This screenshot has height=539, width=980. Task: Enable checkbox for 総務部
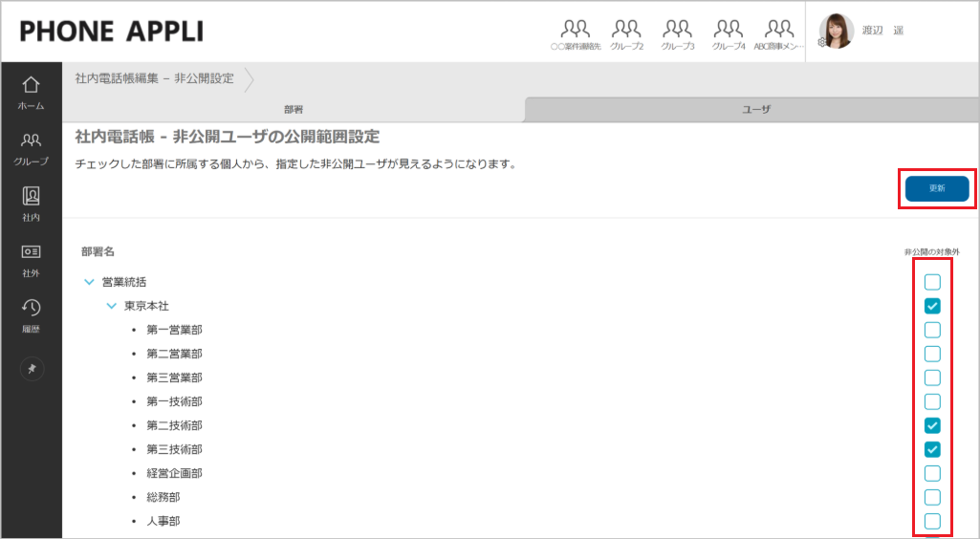coord(932,497)
